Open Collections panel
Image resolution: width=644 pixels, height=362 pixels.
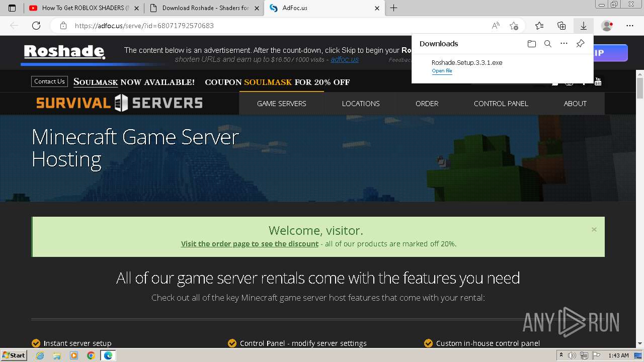coord(561,26)
